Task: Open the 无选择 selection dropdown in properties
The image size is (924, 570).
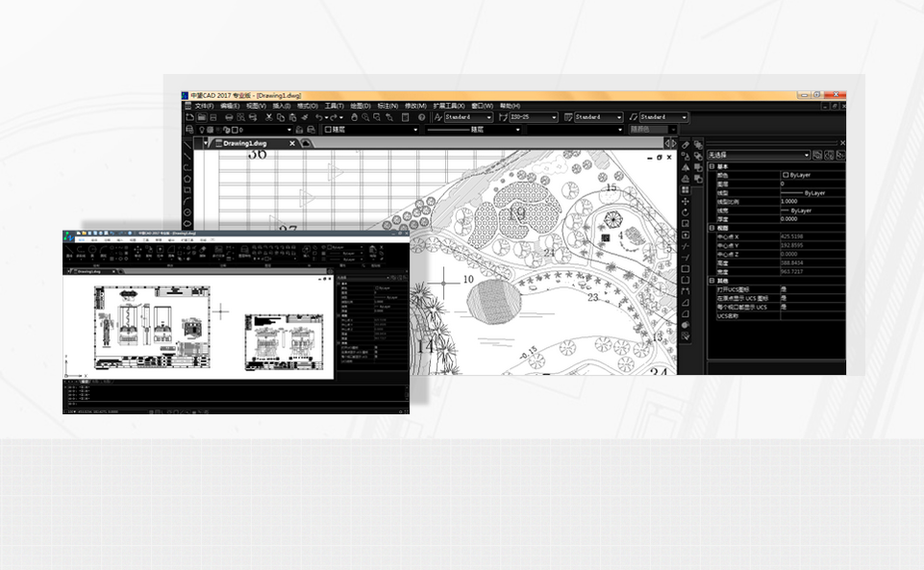Action: (x=806, y=154)
